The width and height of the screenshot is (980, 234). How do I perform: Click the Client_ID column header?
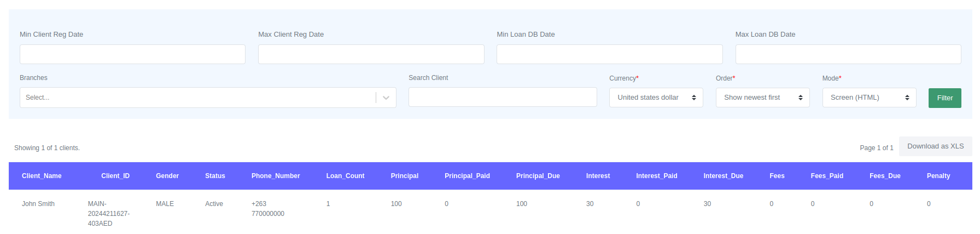point(115,176)
